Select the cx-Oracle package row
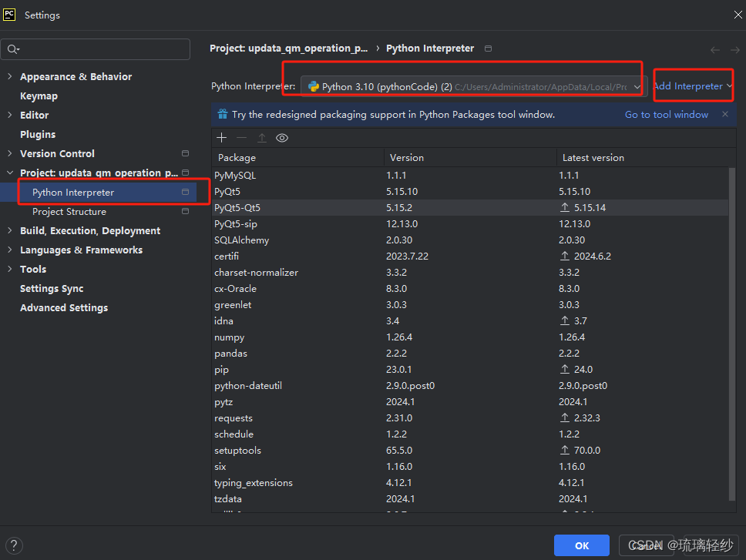The image size is (746, 560). 470,289
